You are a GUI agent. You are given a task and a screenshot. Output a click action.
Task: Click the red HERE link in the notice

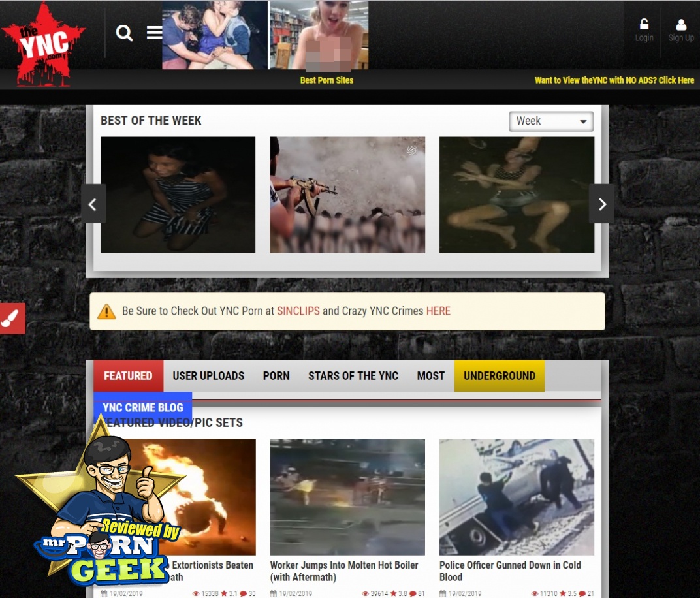[x=438, y=311]
